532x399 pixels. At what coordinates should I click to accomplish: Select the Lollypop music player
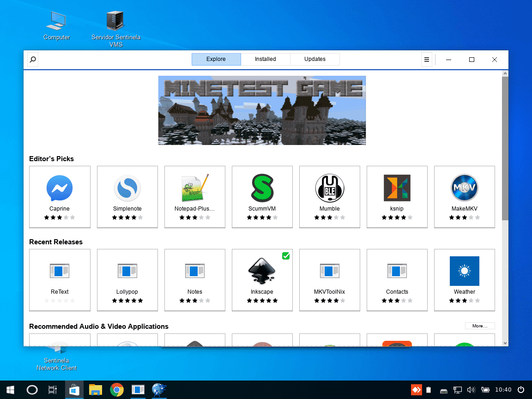(127, 280)
